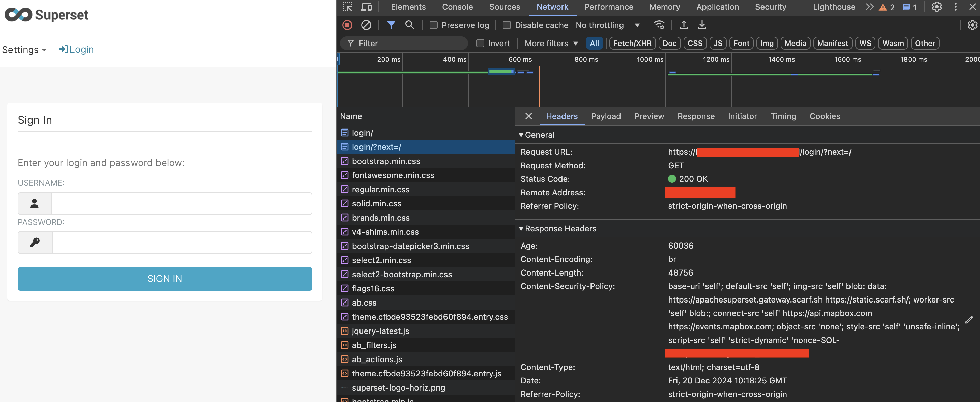Screen dimensions: 980x402
Task: Open the Performance tab
Action: point(609,7)
